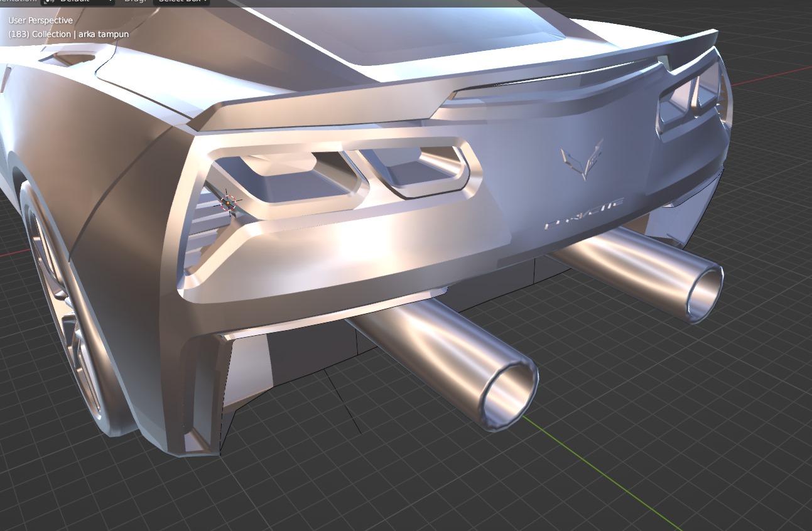
Task: Select the farther exhaust pipe opening
Action: tap(705, 294)
